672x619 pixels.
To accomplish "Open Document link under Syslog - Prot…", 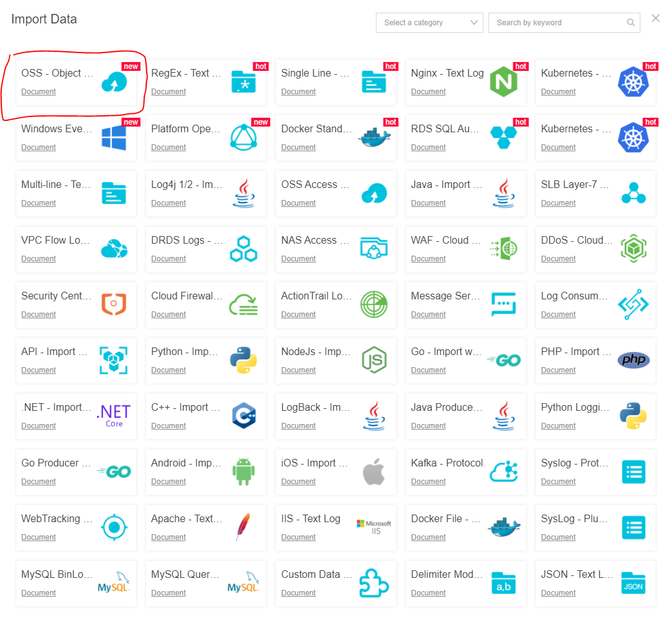I will pyautogui.click(x=558, y=482).
